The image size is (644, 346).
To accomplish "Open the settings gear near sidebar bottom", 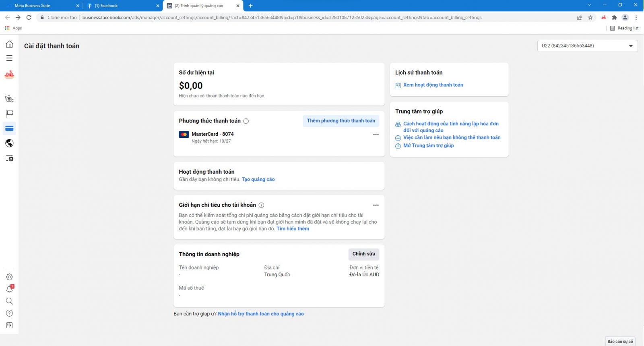I will click(x=9, y=277).
